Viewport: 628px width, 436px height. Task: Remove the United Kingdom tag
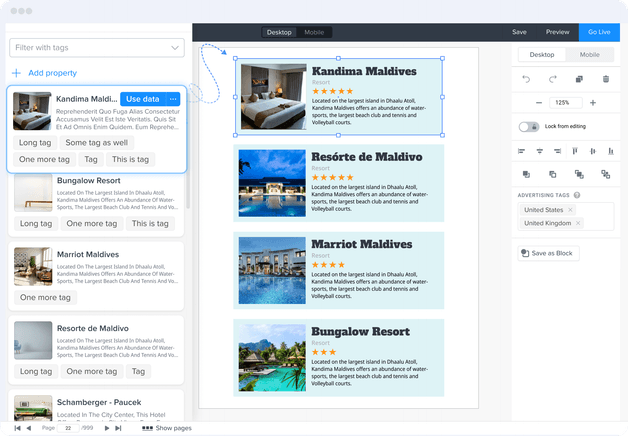coord(578,223)
